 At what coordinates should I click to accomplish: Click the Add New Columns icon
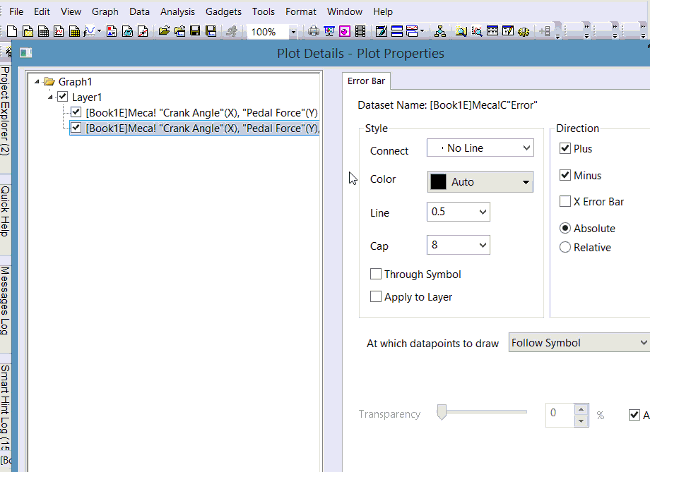point(545,31)
